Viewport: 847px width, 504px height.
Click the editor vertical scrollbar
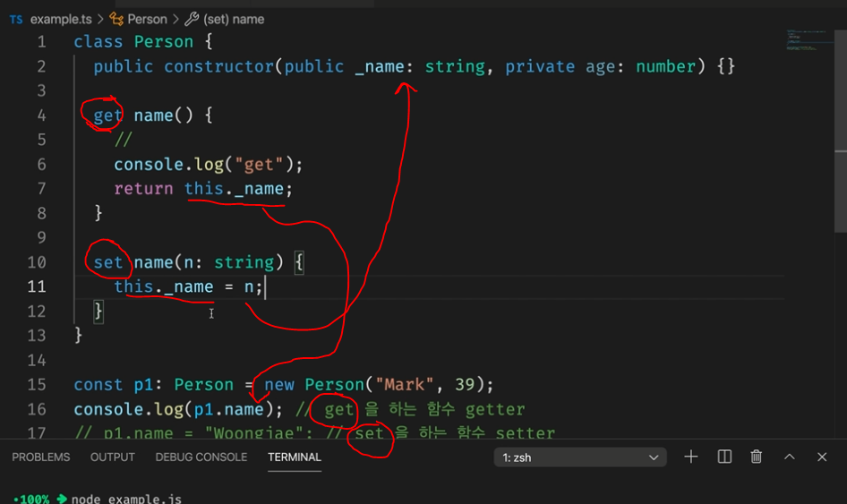(841, 130)
